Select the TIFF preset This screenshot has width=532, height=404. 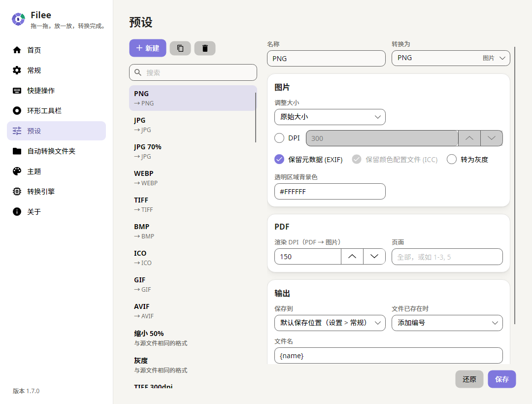pos(193,204)
